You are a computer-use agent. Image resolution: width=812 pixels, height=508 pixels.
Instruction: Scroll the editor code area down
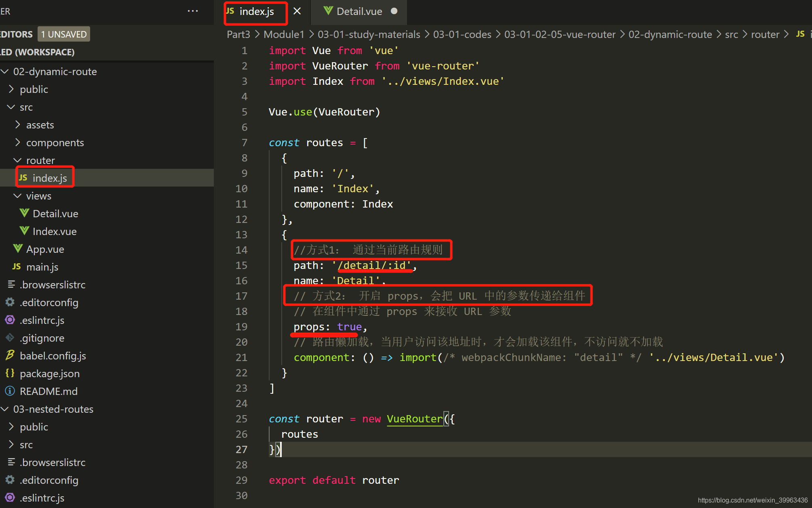pyautogui.click(x=807, y=486)
